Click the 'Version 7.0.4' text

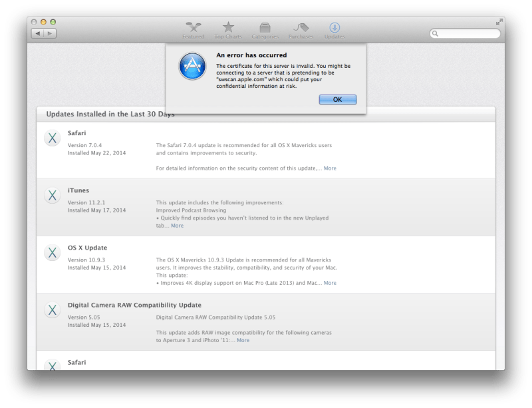click(x=84, y=145)
